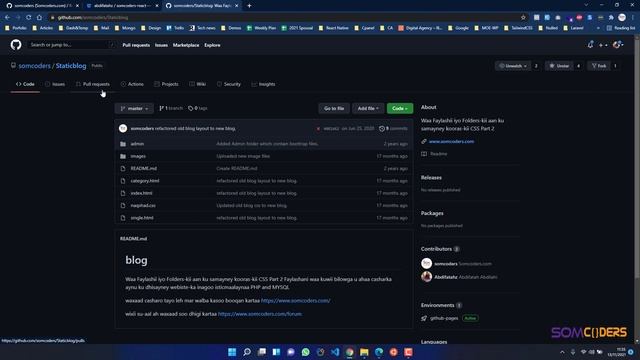Open File Explorer from the taskbar
The image size is (640, 360).
point(364,352)
